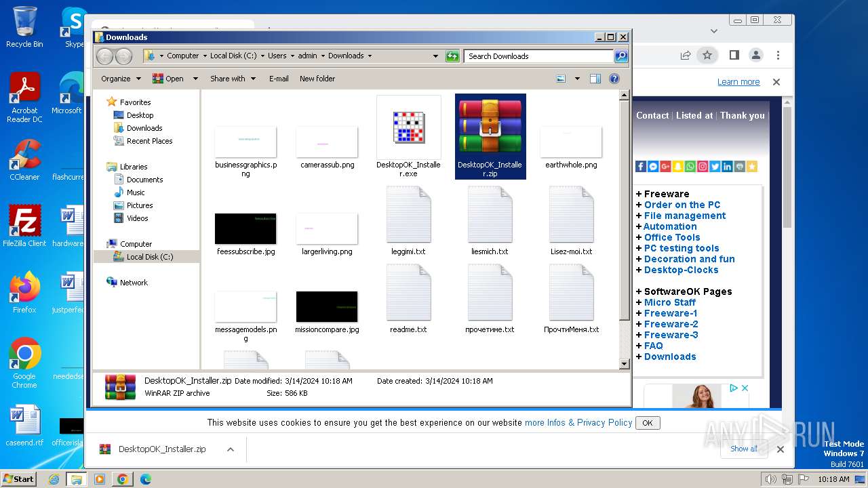
Task: Click admin in the address breadcrumb
Action: pos(307,56)
